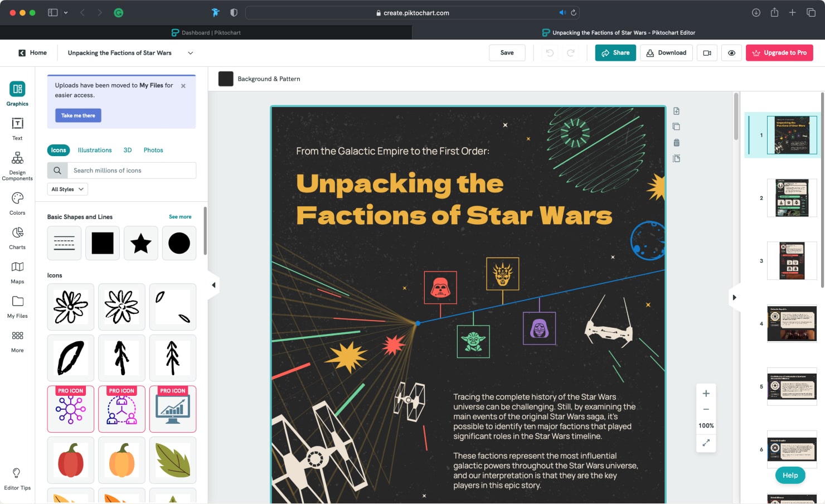Click the Safari address bar
Viewport: 825px width, 504px height.
(412, 12)
